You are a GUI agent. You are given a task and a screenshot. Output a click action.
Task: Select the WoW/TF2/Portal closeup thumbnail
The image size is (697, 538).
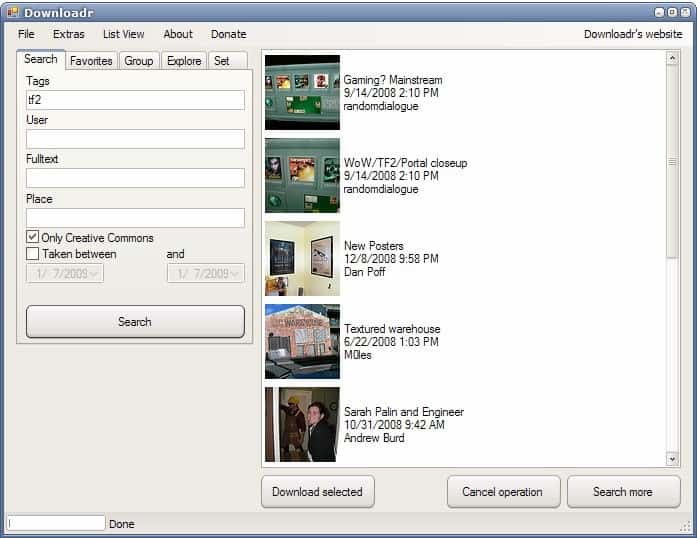pos(302,176)
